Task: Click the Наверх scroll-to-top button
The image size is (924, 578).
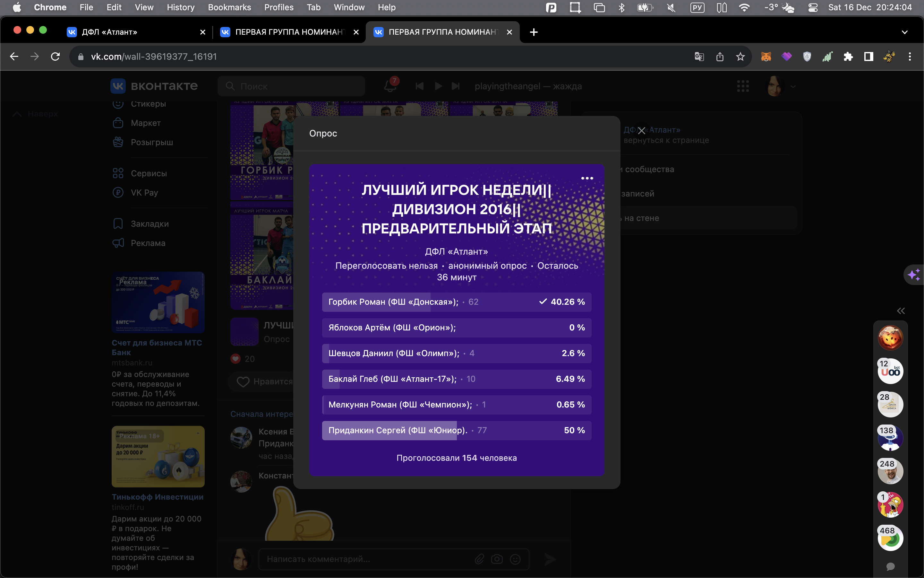Action: click(36, 114)
